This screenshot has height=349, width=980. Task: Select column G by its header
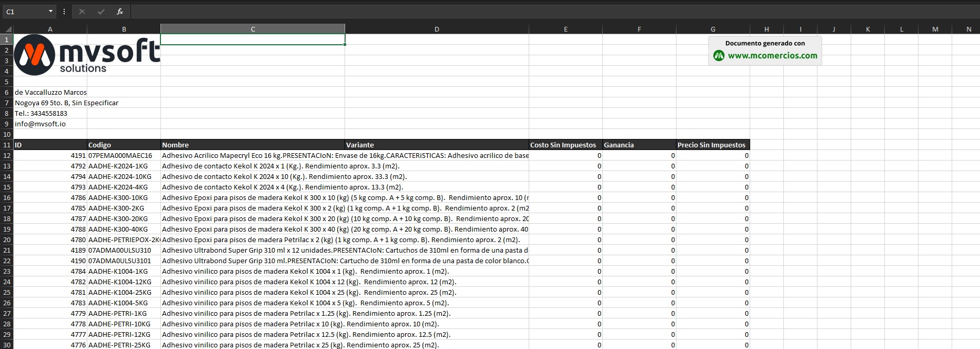[713, 29]
